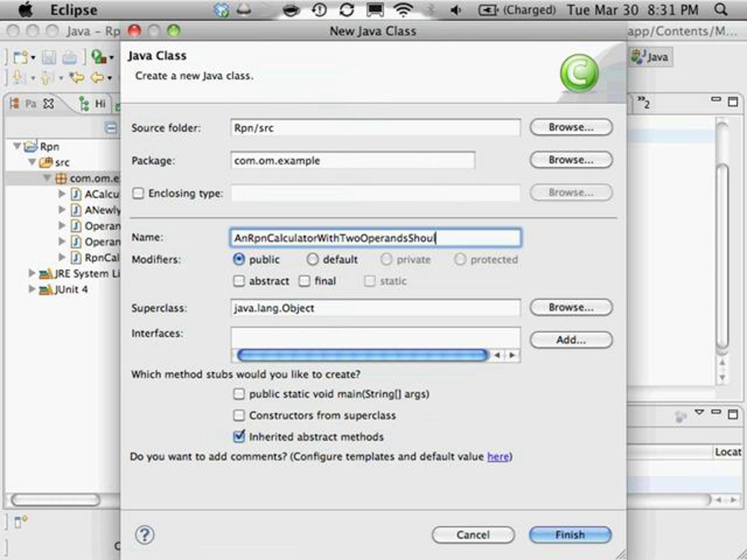Click the volume speaker icon in menu bar
Screen dimensions: 747x560
(x=456, y=10)
